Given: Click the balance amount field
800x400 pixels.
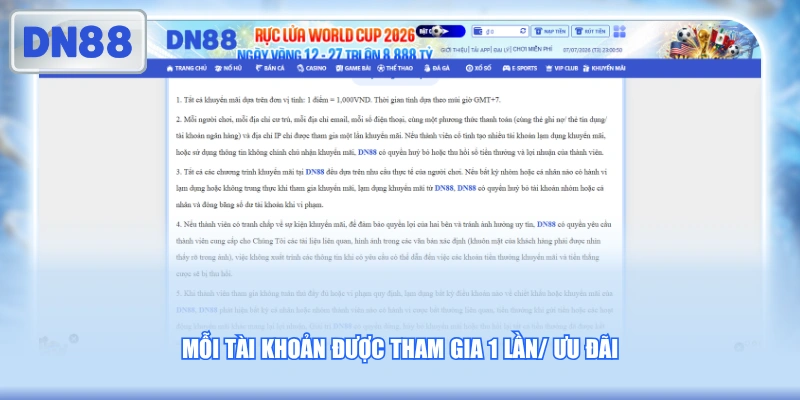Looking at the screenshot, I should tap(501, 31).
